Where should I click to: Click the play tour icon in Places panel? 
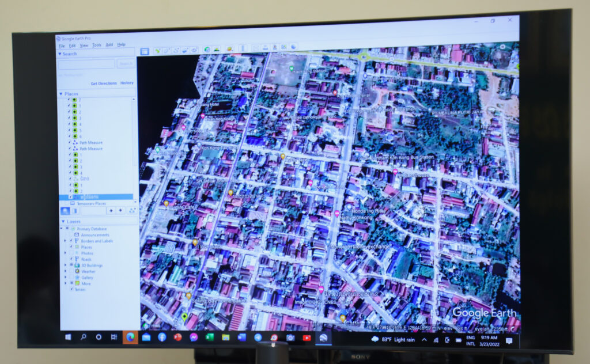click(x=132, y=211)
